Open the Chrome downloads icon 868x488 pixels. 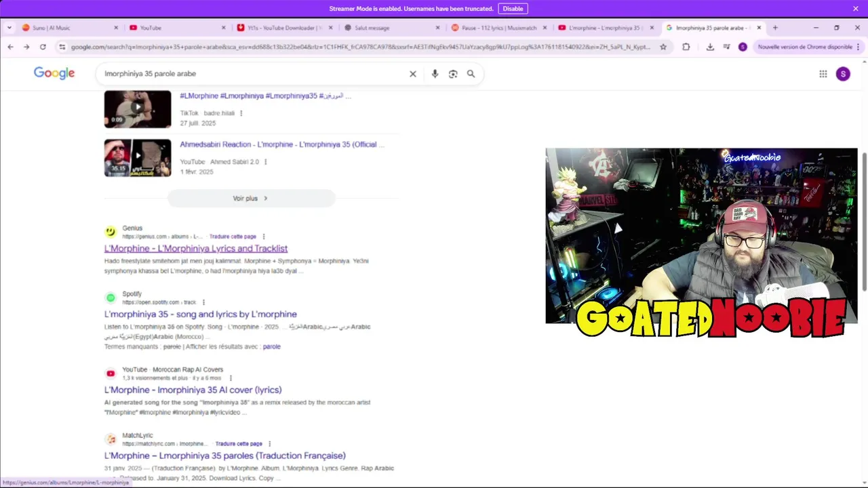point(710,47)
